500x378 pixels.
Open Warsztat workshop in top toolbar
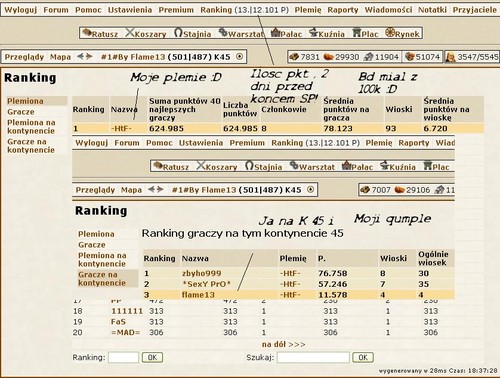pos(242,34)
